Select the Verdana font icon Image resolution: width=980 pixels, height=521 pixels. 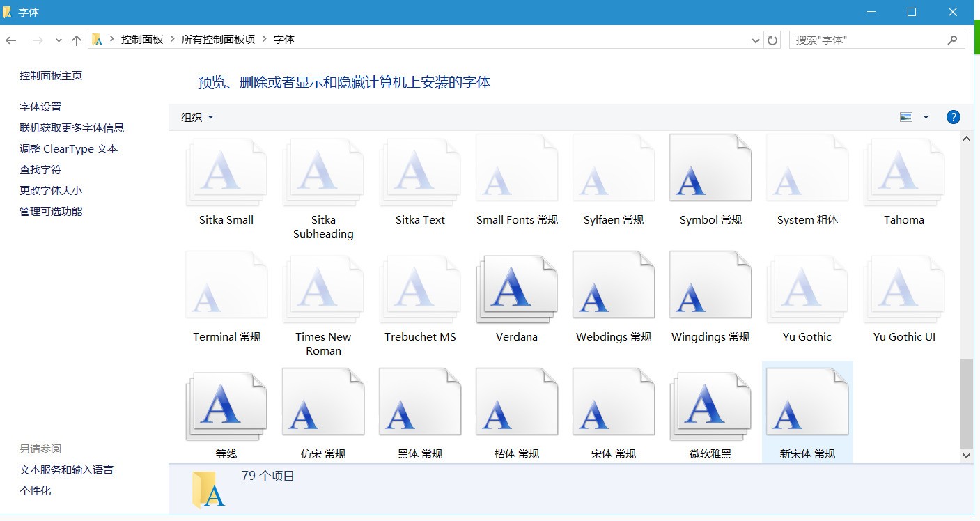[517, 289]
